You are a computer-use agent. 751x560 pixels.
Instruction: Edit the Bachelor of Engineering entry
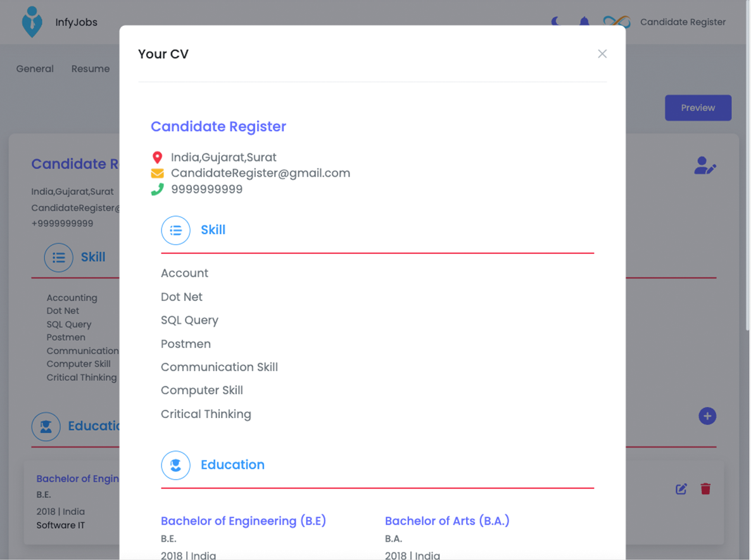click(681, 488)
